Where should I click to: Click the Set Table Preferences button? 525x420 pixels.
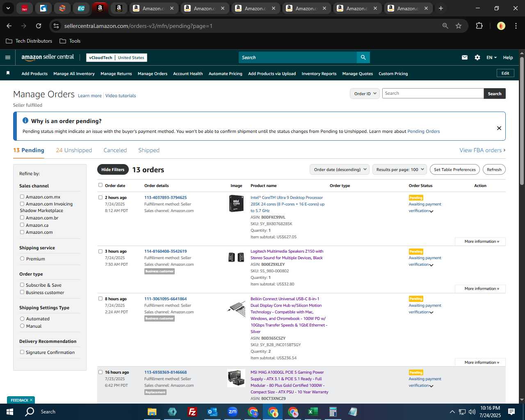point(455,169)
